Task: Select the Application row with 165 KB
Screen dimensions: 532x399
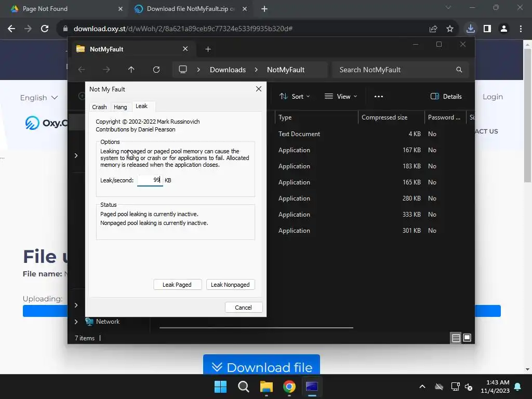Action: coord(370,182)
